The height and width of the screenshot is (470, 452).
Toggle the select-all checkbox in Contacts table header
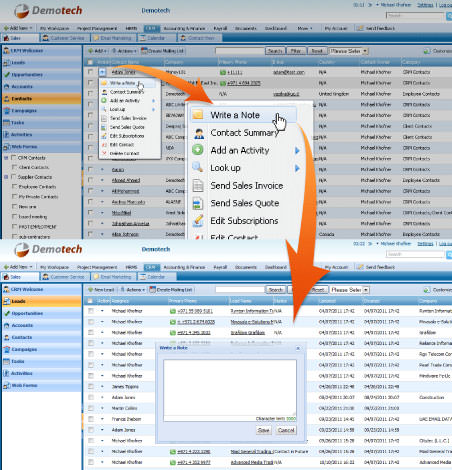pyautogui.click(x=90, y=62)
